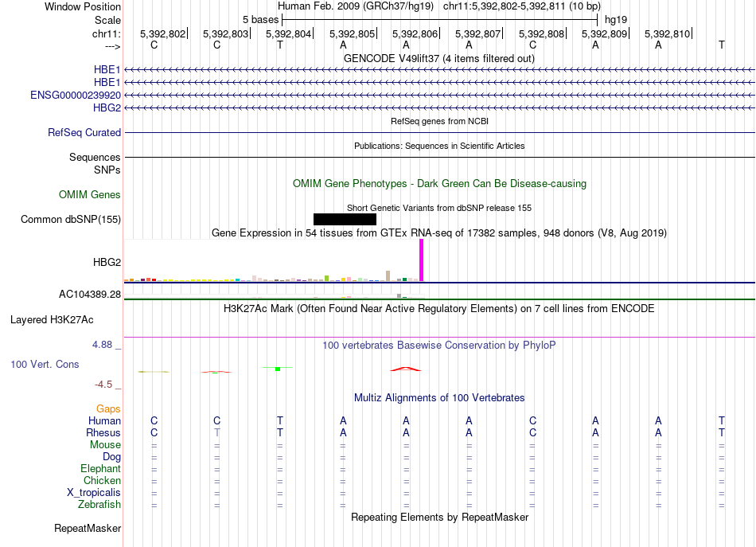Screen dimensions: 756x547
Task: Open OMIM Gene Phenotypes track title
Action: (439, 183)
